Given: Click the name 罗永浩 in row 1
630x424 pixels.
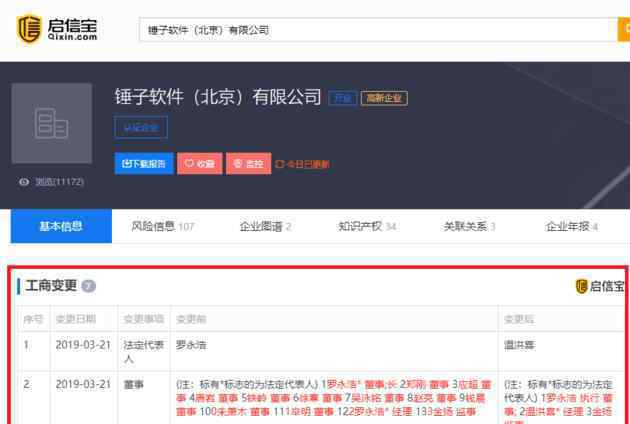Looking at the screenshot, I should click(x=191, y=345).
